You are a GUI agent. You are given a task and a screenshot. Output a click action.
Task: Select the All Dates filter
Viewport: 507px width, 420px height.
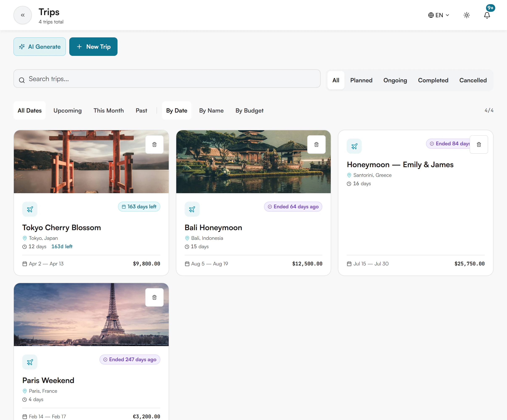(x=29, y=110)
